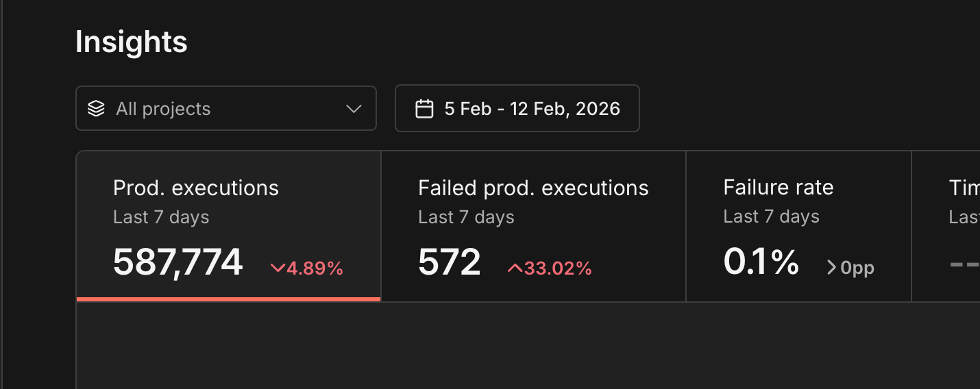Click the empty chart area below tabs

pyautogui.click(x=528, y=346)
